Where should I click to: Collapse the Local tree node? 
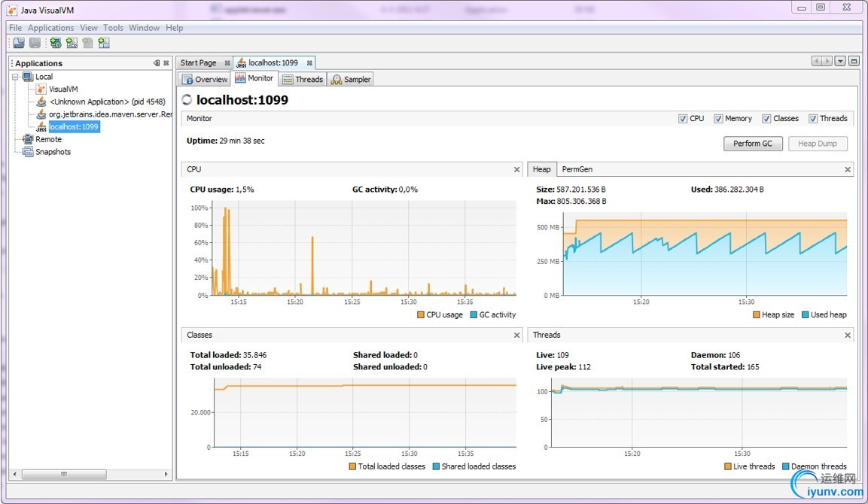tap(16, 77)
